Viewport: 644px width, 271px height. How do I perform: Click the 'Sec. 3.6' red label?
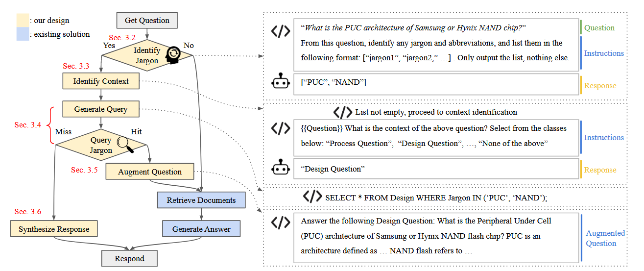28,212
